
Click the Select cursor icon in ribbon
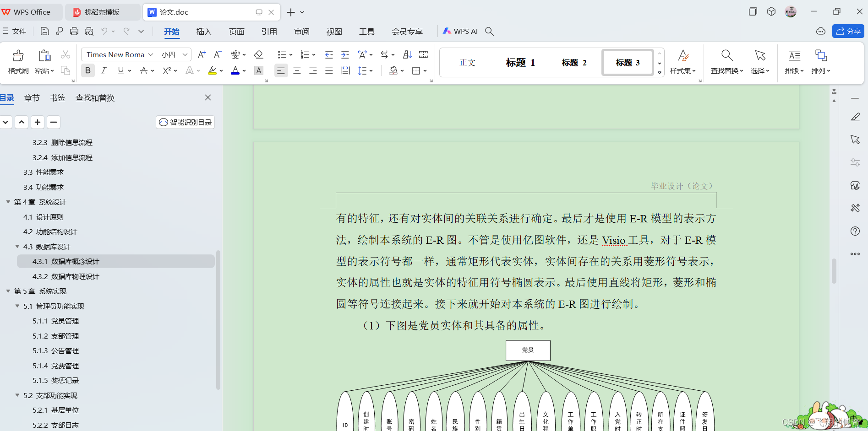coord(760,55)
